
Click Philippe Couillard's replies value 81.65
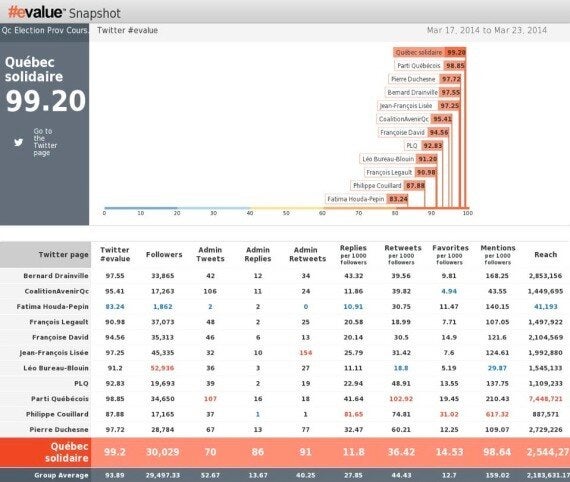click(x=353, y=414)
